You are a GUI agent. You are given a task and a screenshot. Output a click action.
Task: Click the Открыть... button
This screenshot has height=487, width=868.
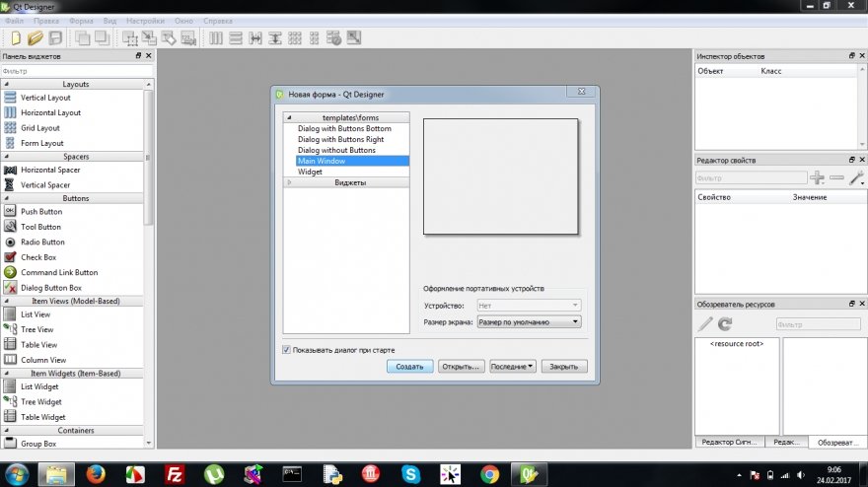click(462, 367)
